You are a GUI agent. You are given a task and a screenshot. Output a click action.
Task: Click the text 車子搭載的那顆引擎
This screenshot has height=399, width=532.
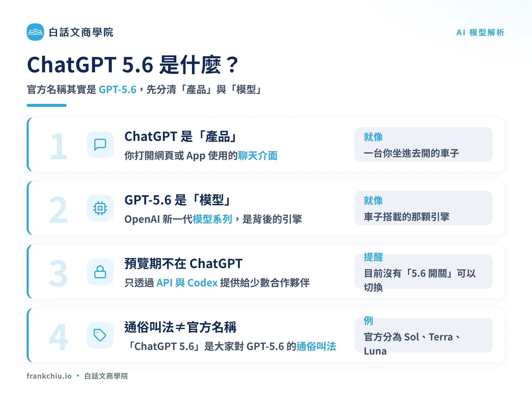tap(407, 217)
